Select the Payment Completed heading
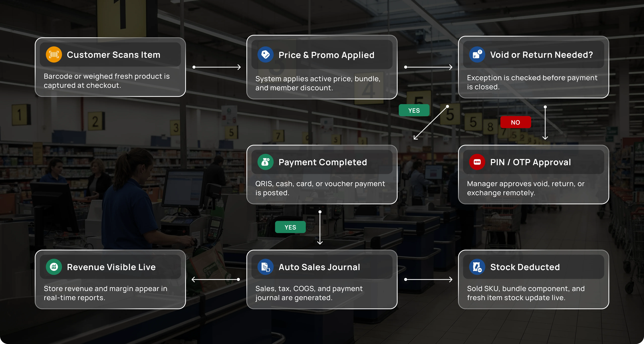Viewport: 644px width, 344px height. point(323,162)
